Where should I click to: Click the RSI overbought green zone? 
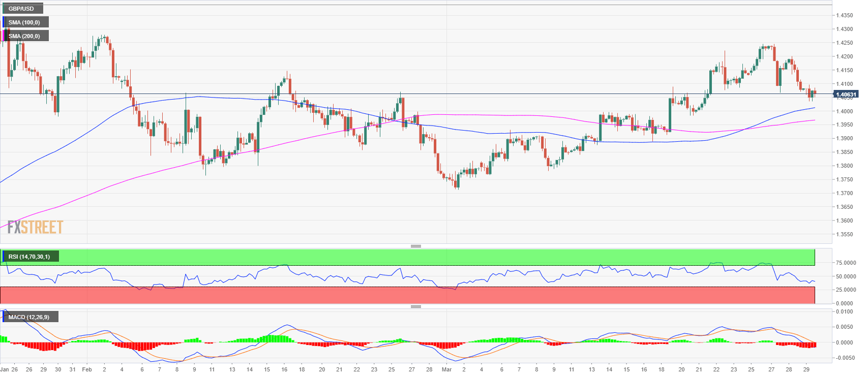click(x=407, y=257)
